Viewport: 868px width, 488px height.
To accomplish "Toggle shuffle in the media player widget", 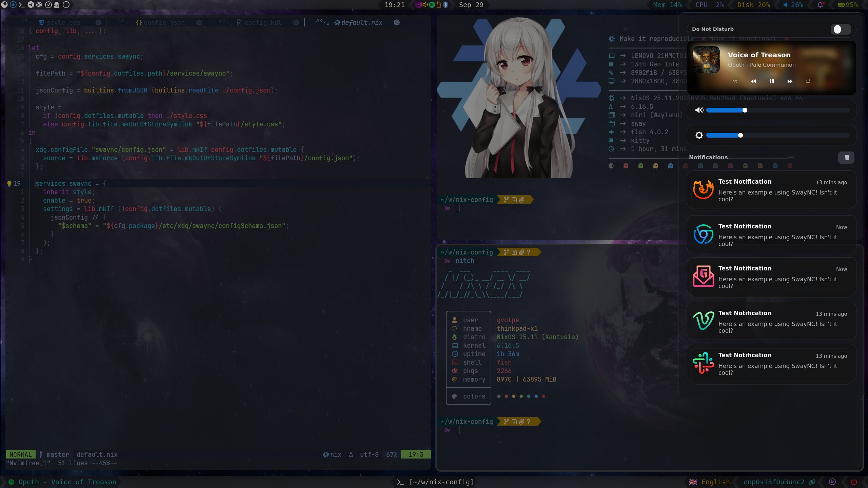I will point(735,81).
